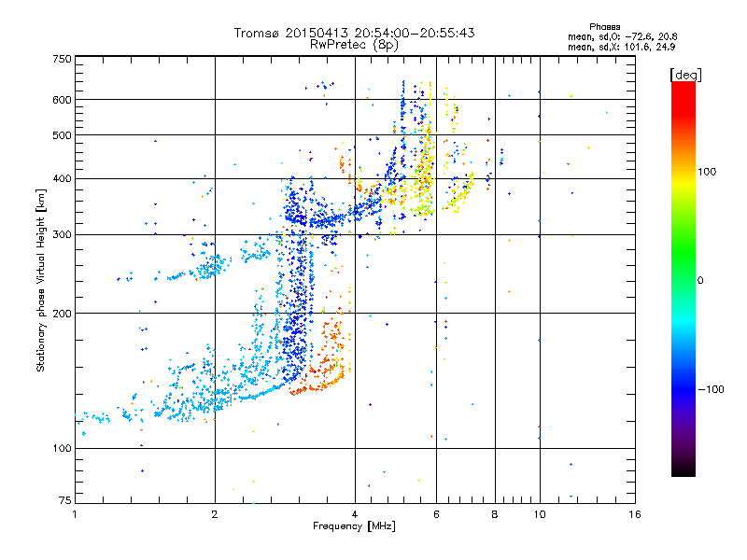The width and height of the screenshot is (747, 560).
Task: Click the '1' frequency axis tick label
Action: [x=75, y=514]
